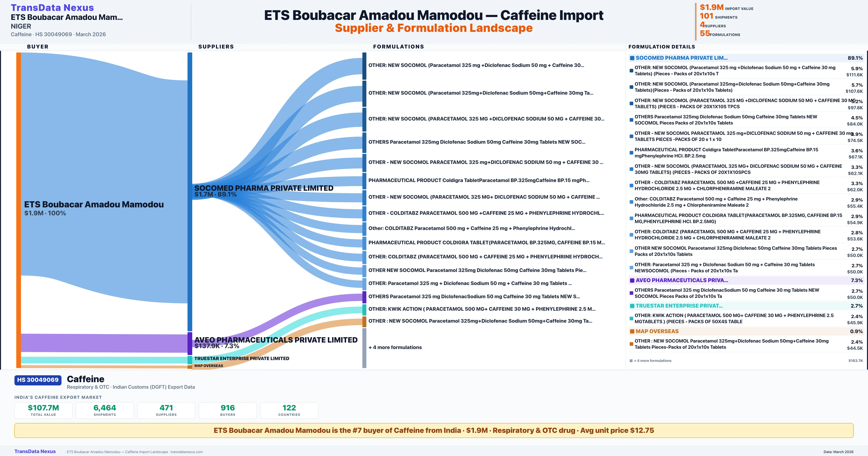868x456 pixels.
Task: Click the HS 30049069 badge
Action: (38, 380)
